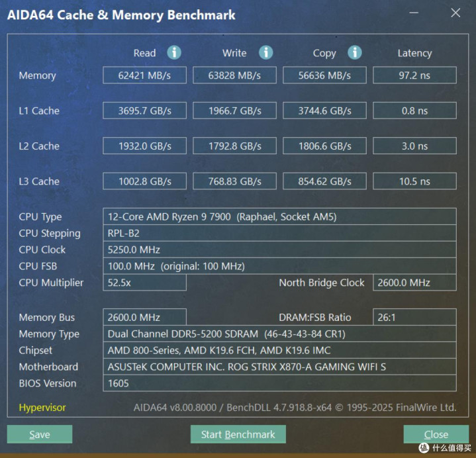The height and width of the screenshot is (458, 476).
Task: Click the L3 Cache row label
Action: tap(39, 181)
